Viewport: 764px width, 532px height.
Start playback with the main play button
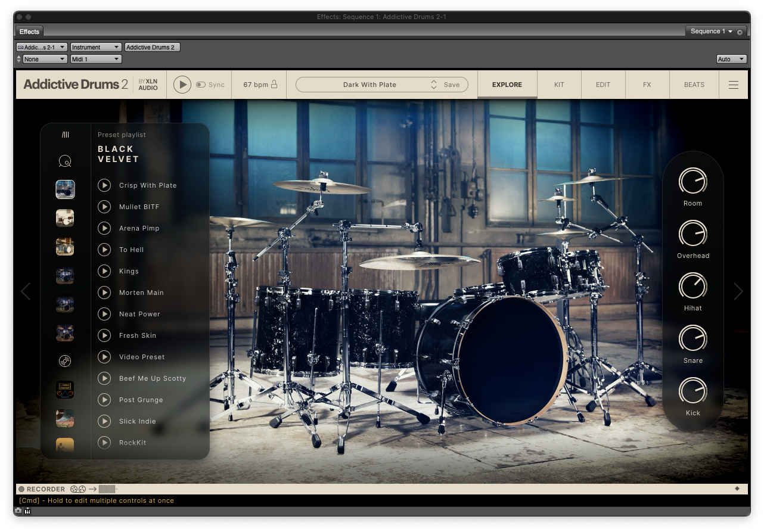pos(182,85)
